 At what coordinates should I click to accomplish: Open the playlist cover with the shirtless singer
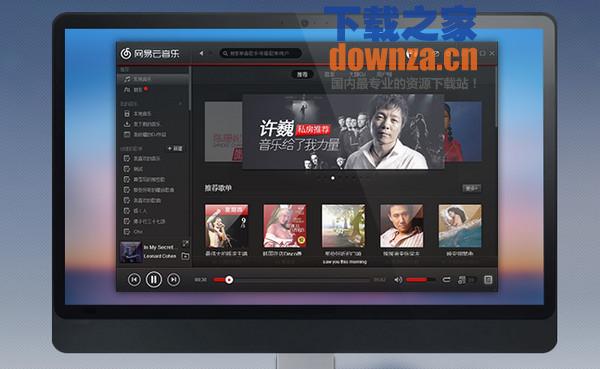[226, 226]
